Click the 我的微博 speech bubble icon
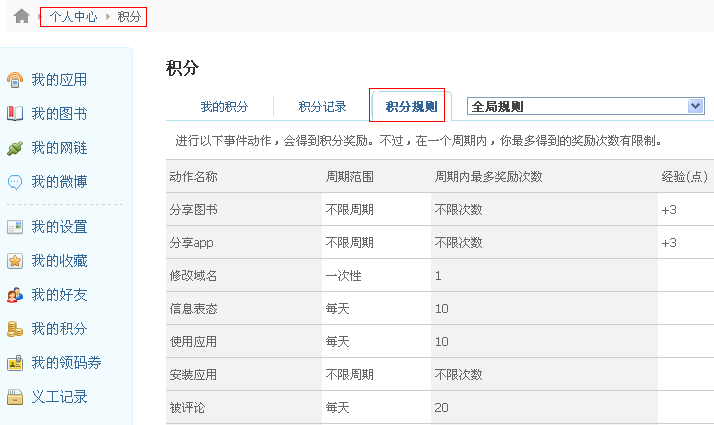The image size is (714, 425). coord(15,182)
